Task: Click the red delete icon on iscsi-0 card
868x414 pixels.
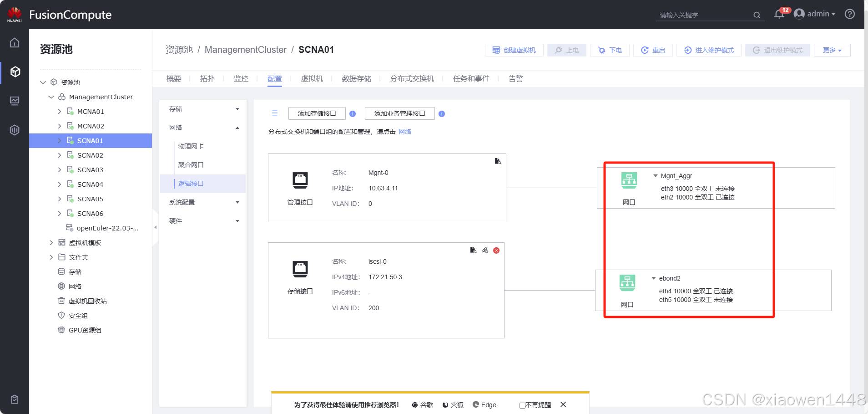Action: 496,250
